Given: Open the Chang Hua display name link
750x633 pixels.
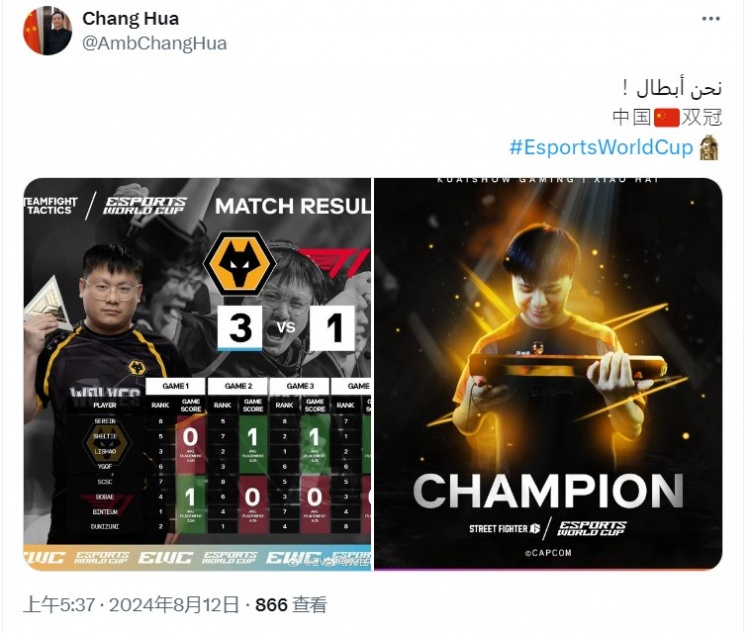Looking at the screenshot, I should click(x=131, y=19).
